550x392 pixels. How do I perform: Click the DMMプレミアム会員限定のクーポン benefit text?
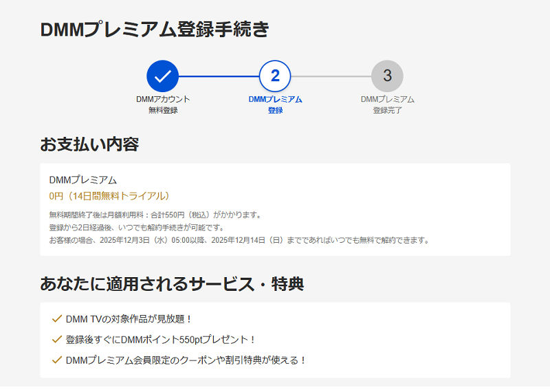(x=186, y=359)
